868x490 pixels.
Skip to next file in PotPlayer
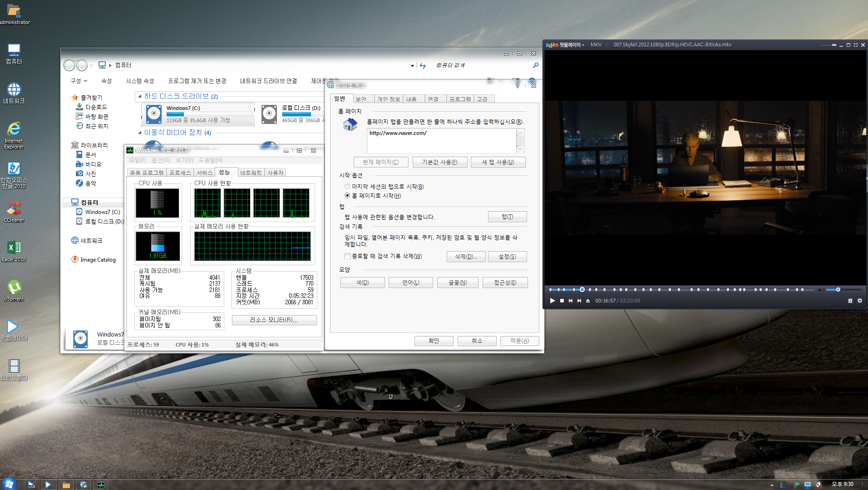pos(579,301)
